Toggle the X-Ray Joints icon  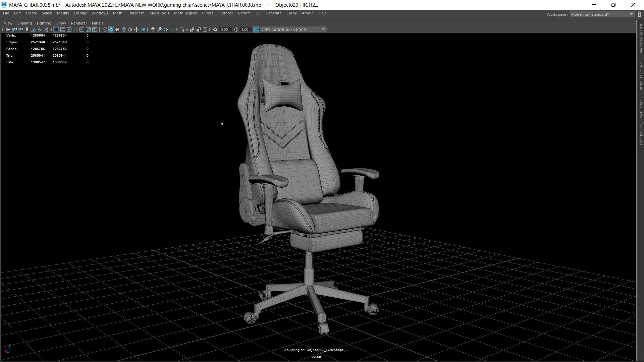click(205, 29)
